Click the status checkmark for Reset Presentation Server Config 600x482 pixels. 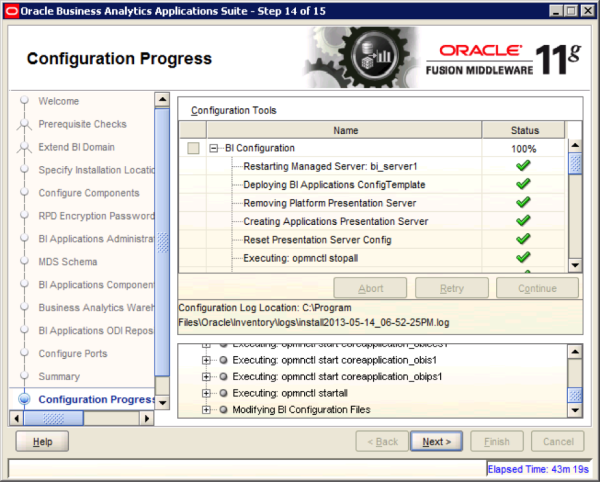tap(522, 240)
